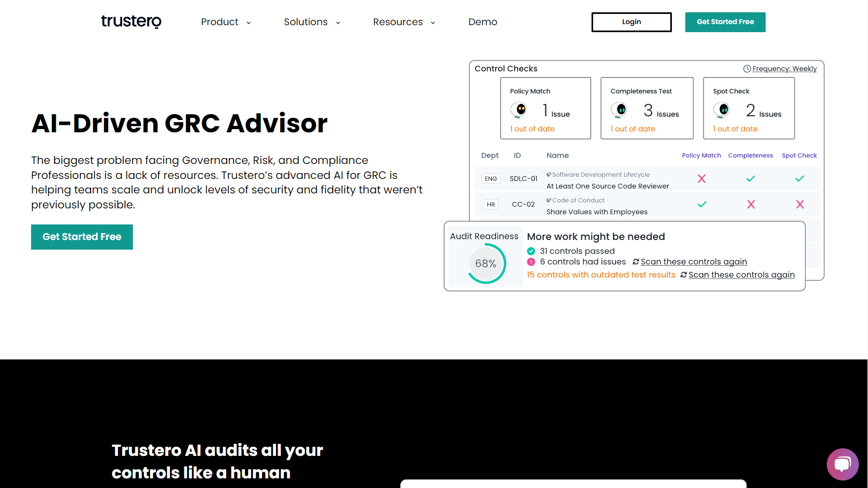
Task: Click the 68% audit readiness progress ring
Action: coord(486,264)
